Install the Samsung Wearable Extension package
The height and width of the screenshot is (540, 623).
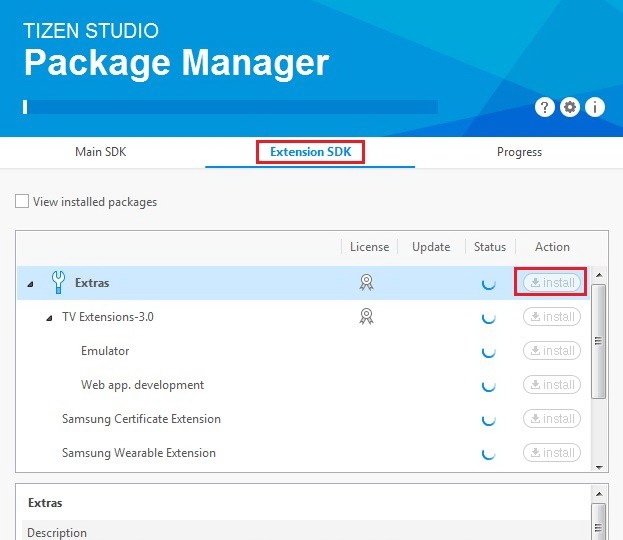click(x=551, y=453)
